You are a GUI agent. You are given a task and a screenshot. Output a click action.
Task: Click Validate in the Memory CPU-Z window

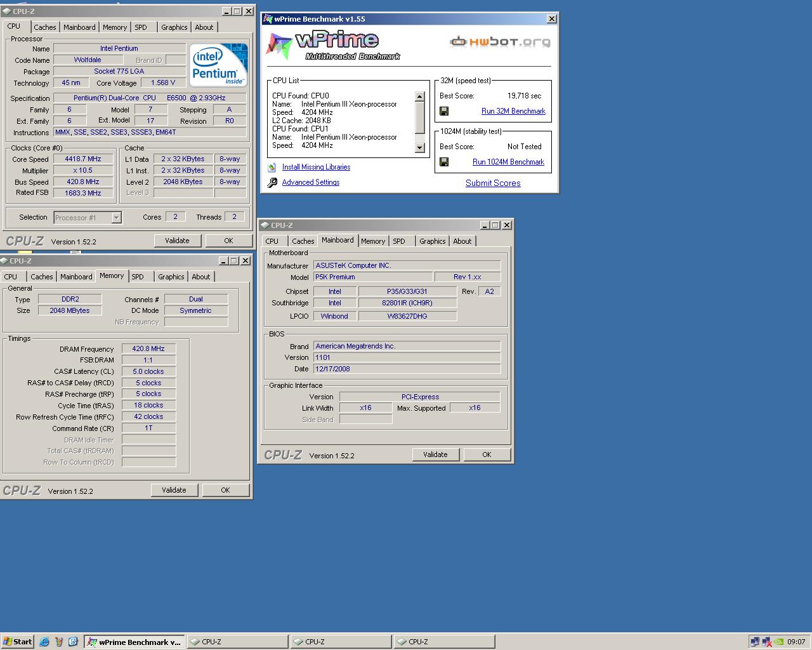pos(174,490)
